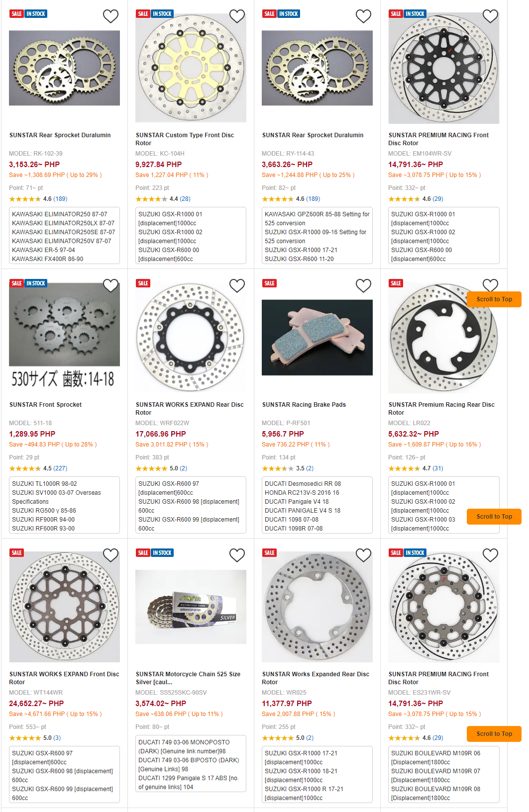Screen dimensions: 529x812
Task: Favorite the SUNSTAR Rear Sprocket RK-102-39 heart
Action: point(110,16)
